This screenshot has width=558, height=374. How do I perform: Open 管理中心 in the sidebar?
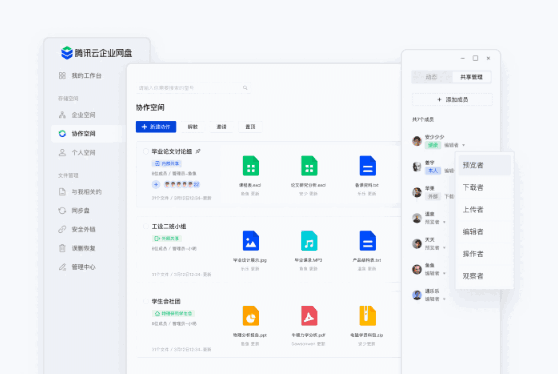tap(77, 267)
